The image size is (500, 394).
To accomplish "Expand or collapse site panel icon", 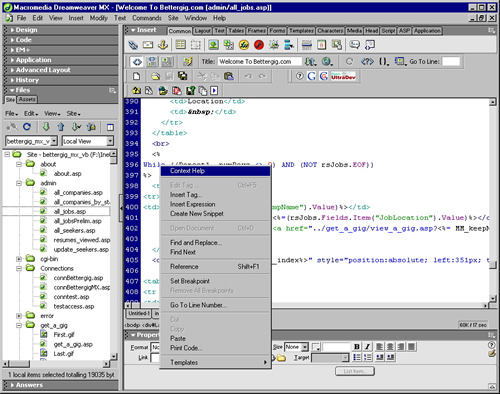I will click(110, 127).
